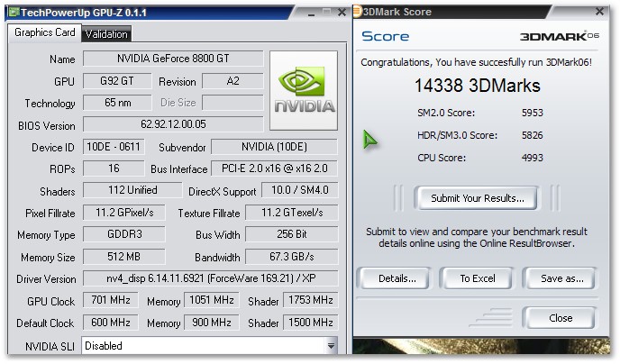Image resolution: width=620 pixels, height=364 pixels.
Task: Click the HDR/SM3.0 Score value 5826
Action: (533, 135)
